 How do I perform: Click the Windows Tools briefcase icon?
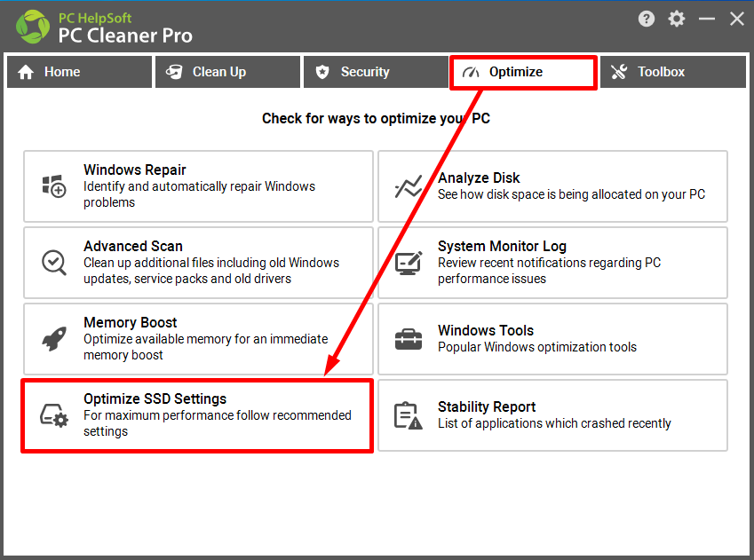click(x=409, y=339)
